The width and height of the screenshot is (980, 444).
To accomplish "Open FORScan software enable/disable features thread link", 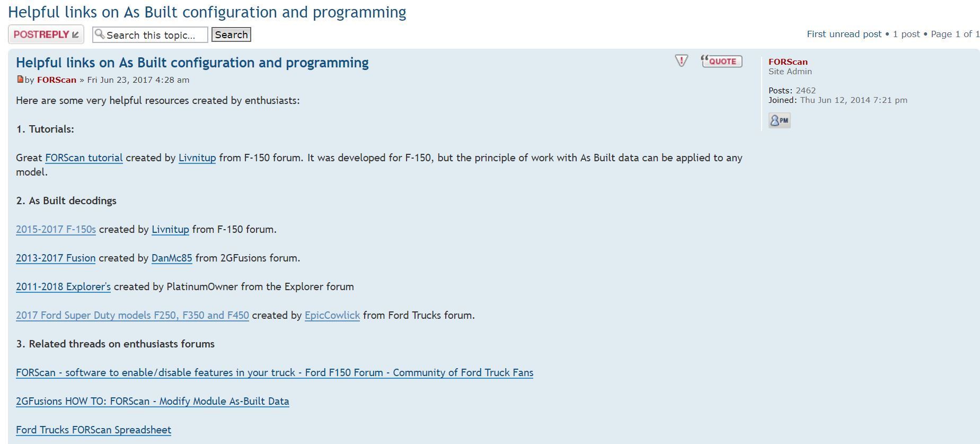I will pyautogui.click(x=275, y=373).
